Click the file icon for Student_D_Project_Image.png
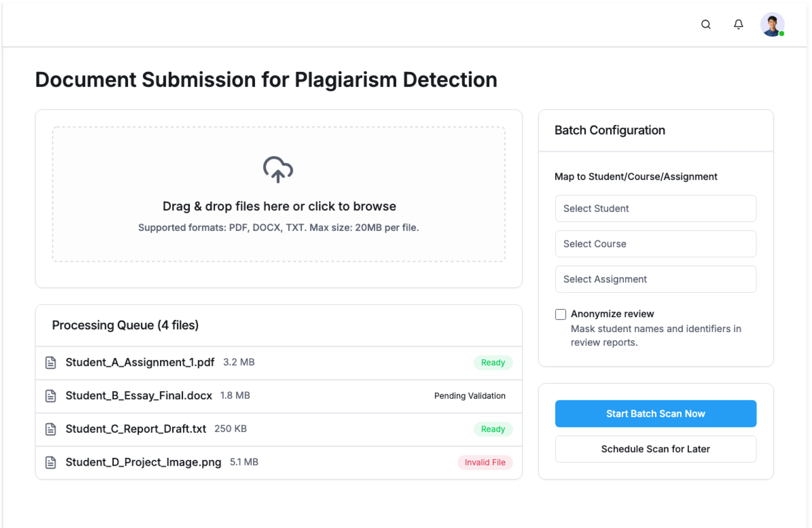Viewport: 812px width, 528px height. (x=51, y=462)
